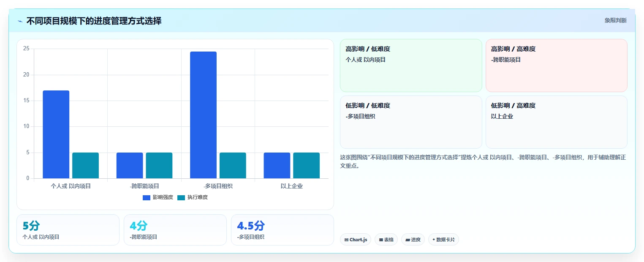Click the blue bar for 以上企业
The image size is (644, 262).
click(x=277, y=165)
